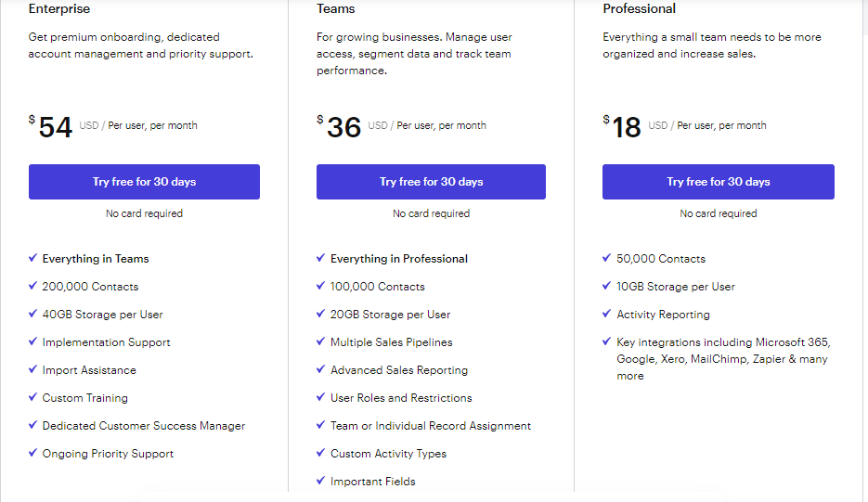Select the Teams plan heading
Viewport: 868px width, 502px height.
click(335, 9)
